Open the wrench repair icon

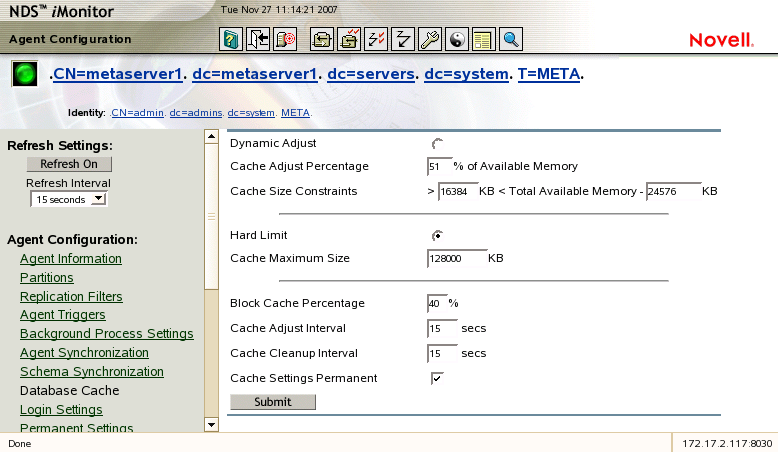[430, 39]
